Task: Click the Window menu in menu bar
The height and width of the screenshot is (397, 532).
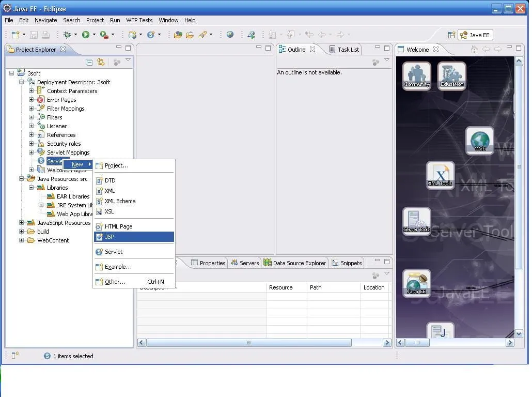Action: pyautogui.click(x=168, y=20)
